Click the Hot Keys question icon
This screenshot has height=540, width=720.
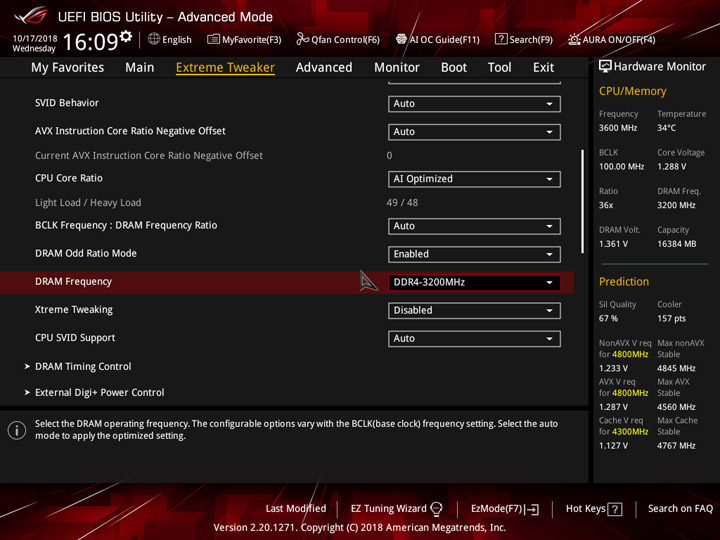[614, 509]
